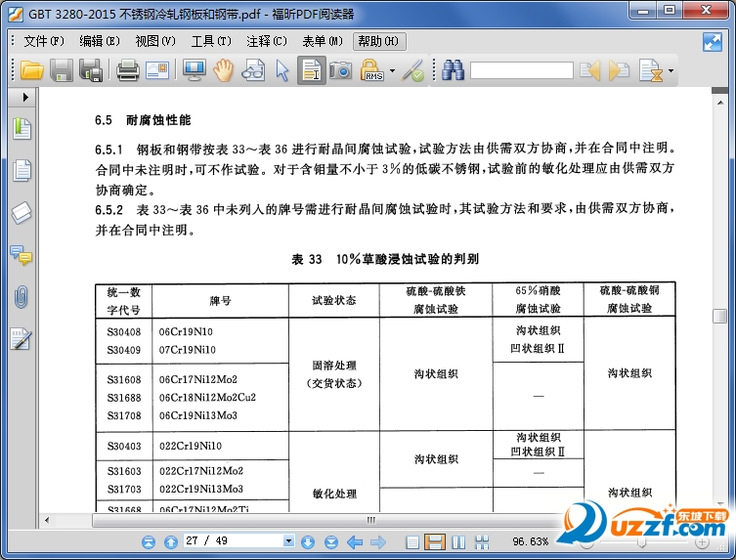Click the 试验状态 column header
This screenshot has height=560, width=736.
pyautogui.click(x=334, y=300)
